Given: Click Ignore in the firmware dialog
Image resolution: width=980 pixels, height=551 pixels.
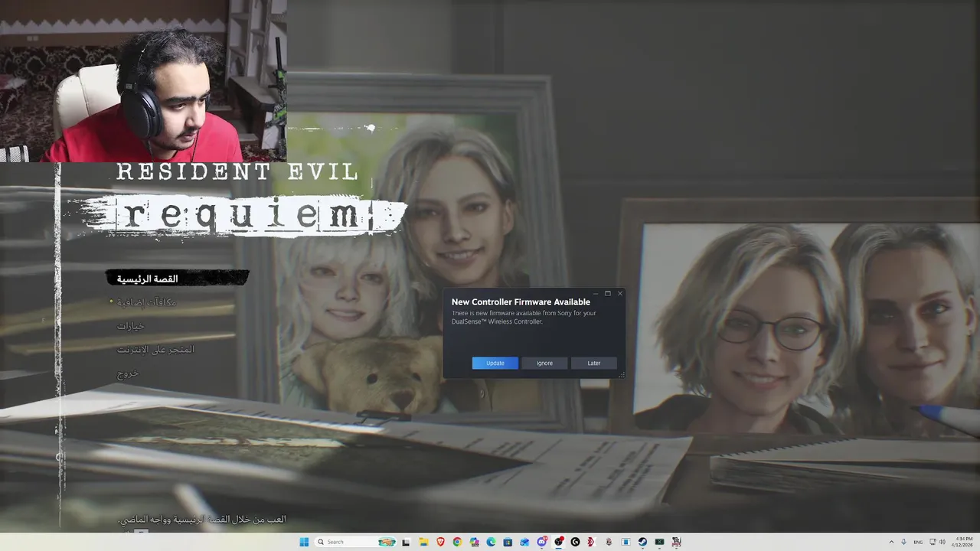Looking at the screenshot, I should [544, 363].
